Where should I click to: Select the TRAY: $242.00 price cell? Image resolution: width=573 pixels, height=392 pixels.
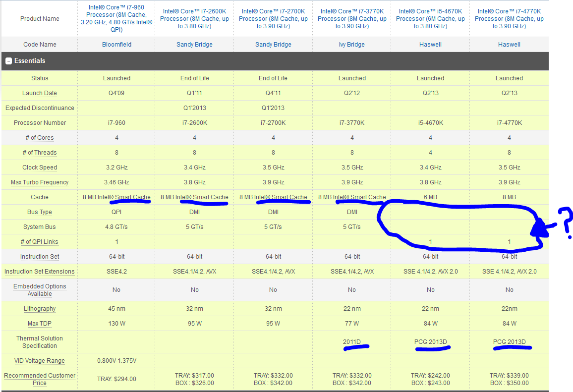[x=430, y=379]
